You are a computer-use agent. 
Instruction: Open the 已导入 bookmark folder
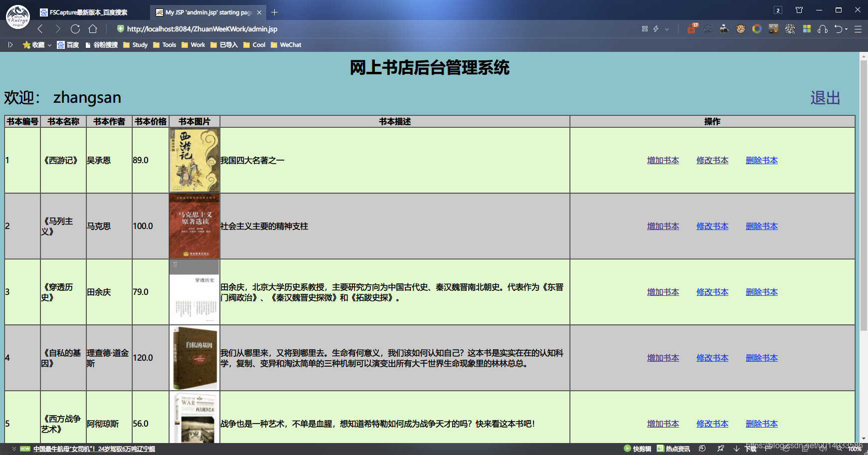[x=224, y=45]
